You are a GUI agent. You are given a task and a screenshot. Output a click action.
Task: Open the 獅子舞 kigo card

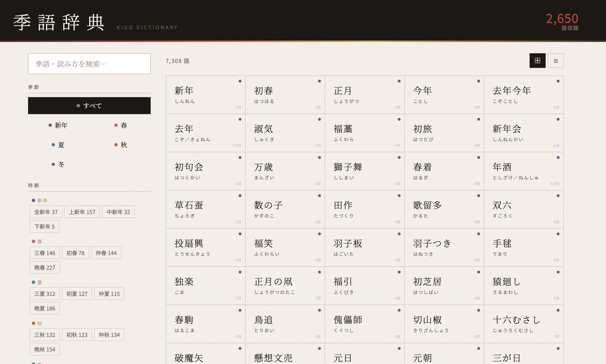point(364,171)
